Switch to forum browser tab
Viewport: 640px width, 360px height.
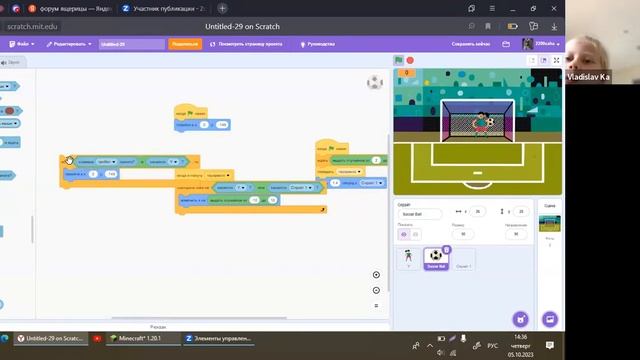pos(69,9)
